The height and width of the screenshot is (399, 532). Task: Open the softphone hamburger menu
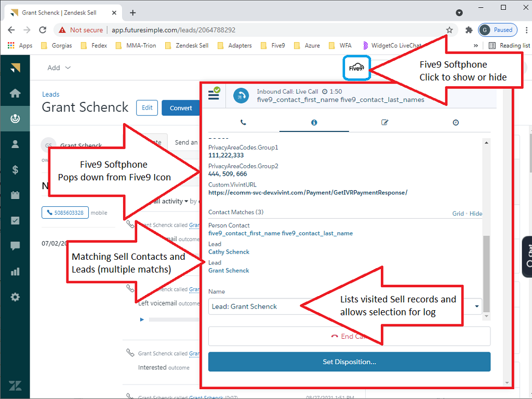coord(214,95)
